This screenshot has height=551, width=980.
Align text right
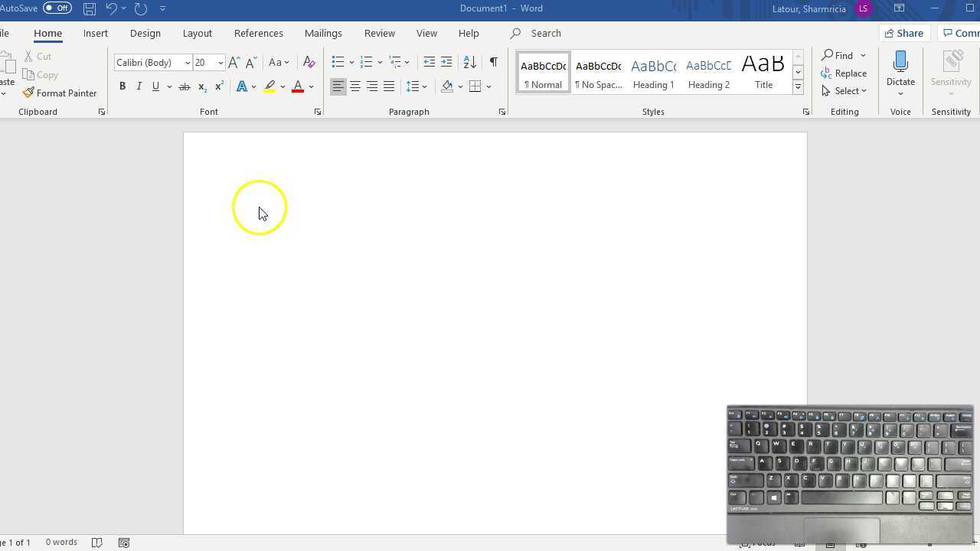[372, 86]
